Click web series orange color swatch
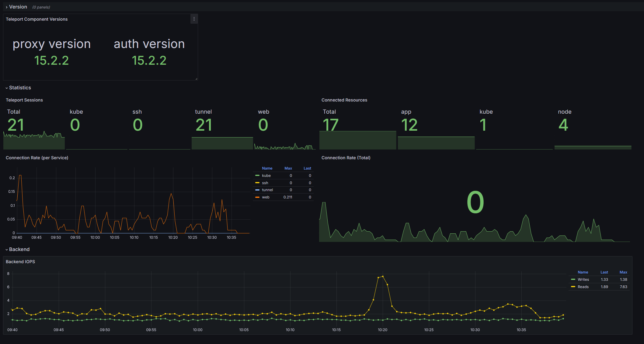644x344 pixels. point(257,197)
